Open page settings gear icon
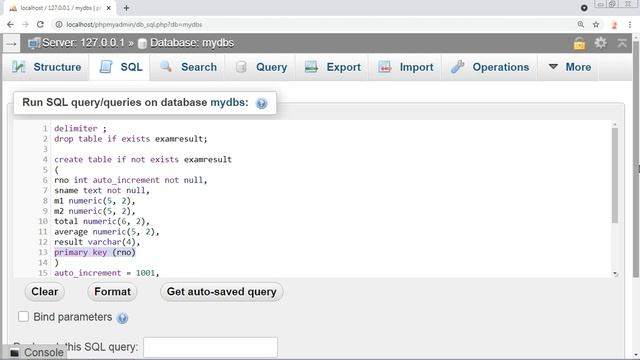 [x=600, y=42]
